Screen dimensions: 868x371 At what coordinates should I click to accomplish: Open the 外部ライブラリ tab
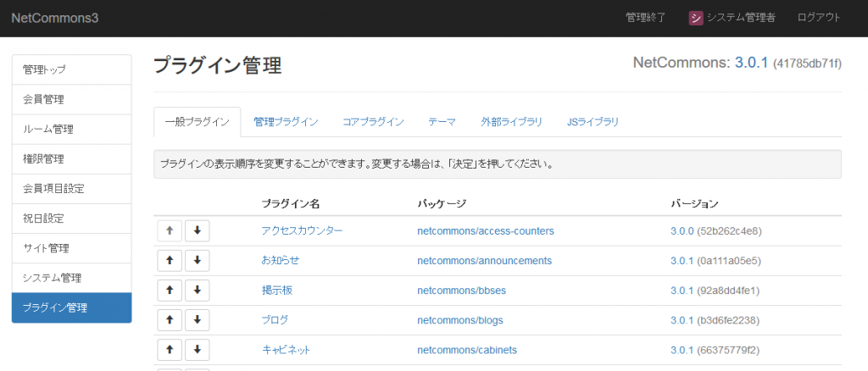(x=511, y=122)
